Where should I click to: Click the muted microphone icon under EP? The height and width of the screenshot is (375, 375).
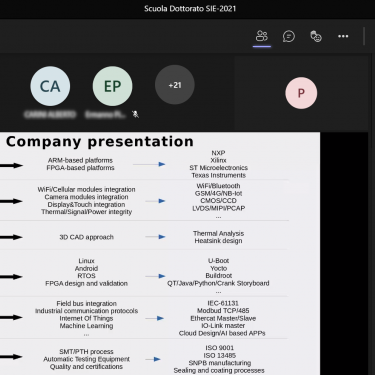point(135,114)
